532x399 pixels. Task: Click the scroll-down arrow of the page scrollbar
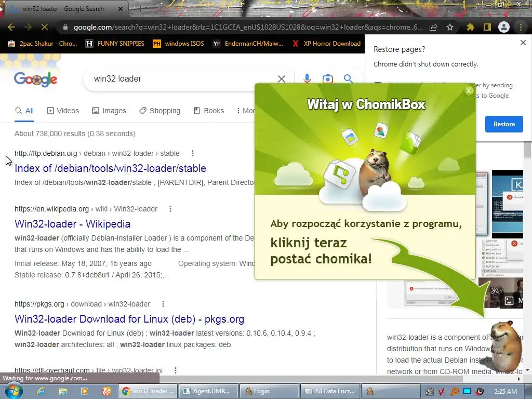pyautogui.click(x=528, y=370)
